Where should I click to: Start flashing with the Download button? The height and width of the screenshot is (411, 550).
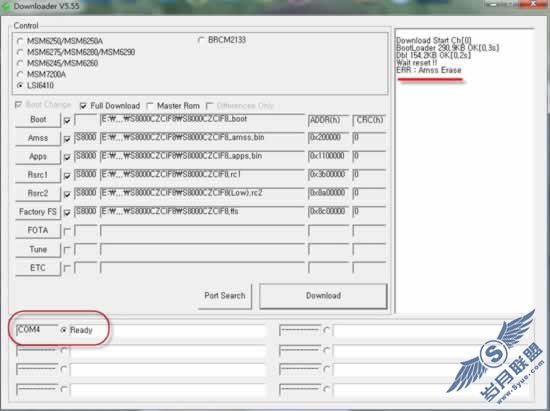(x=323, y=296)
